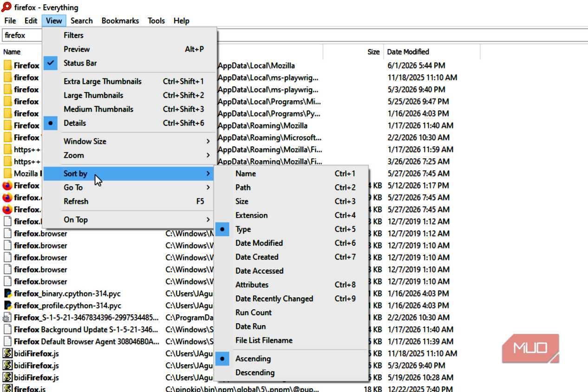Sort results by Extension
588x392 pixels.
[x=291, y=215]
